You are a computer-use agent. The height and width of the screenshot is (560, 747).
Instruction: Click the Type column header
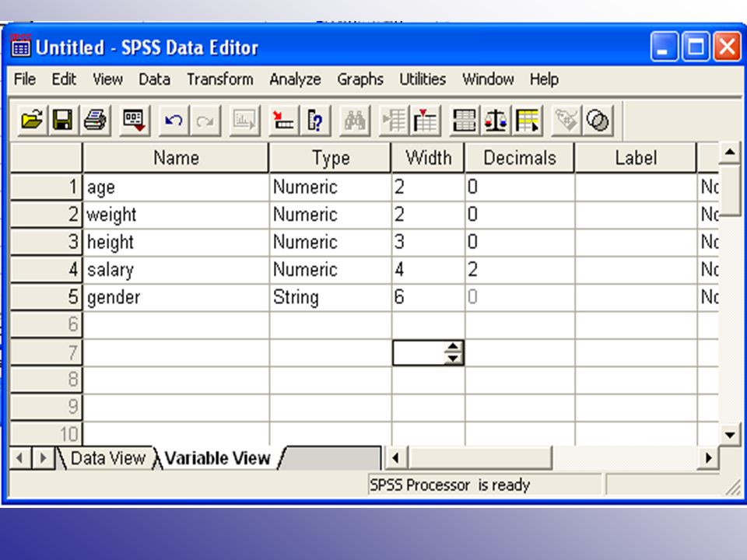point(330,158)
